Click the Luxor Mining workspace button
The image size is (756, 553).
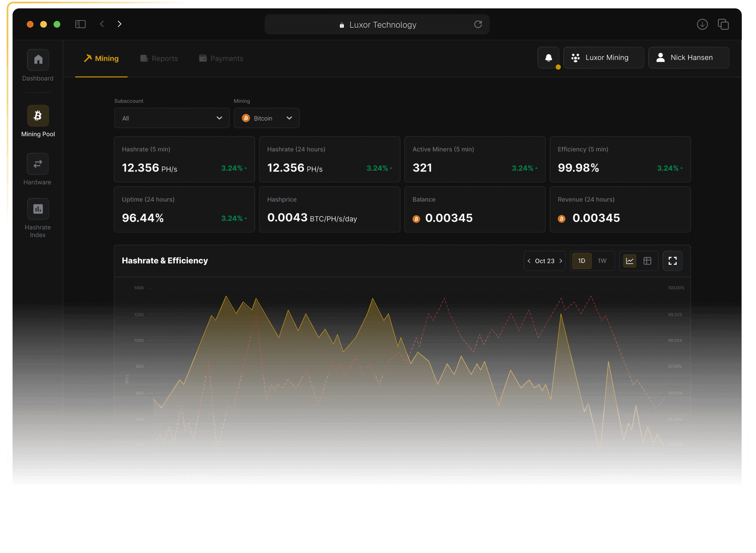click(x=603, y=58)
